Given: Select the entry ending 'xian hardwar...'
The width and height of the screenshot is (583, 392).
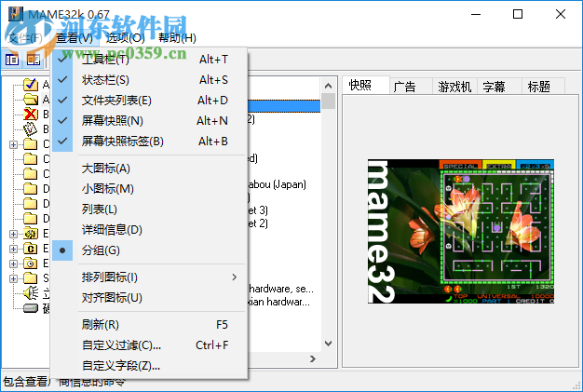Looking at the screenshot, I should click(278, 302).
